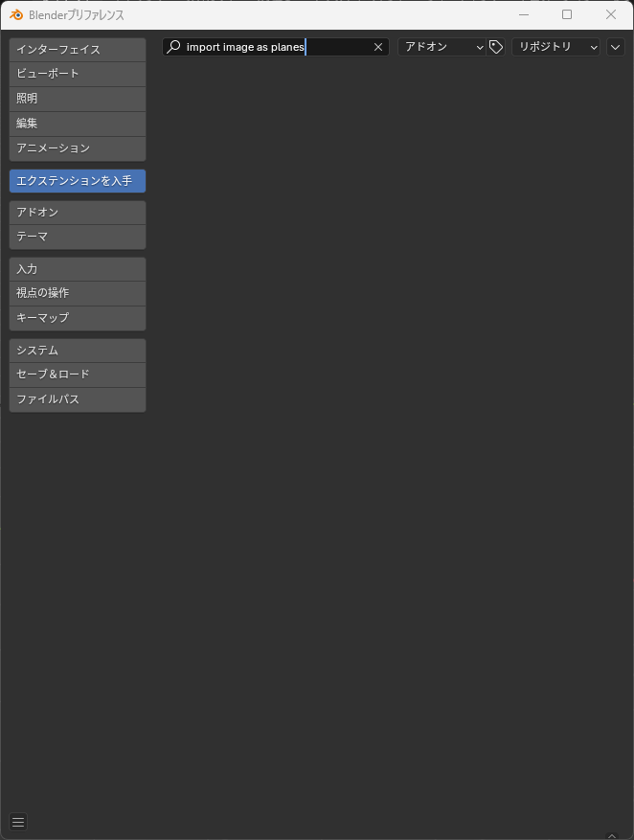Click inside the search text field
The image size is (634, 840).
coord(276,47)
